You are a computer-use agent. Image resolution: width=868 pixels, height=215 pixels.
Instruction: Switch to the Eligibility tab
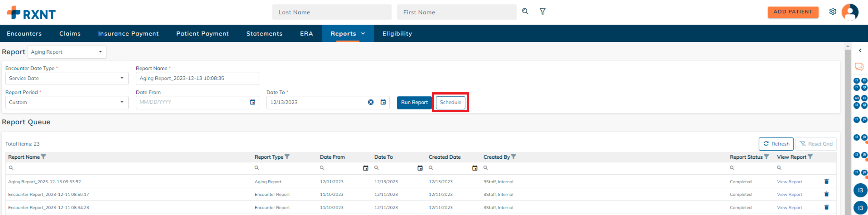point(397,33)
